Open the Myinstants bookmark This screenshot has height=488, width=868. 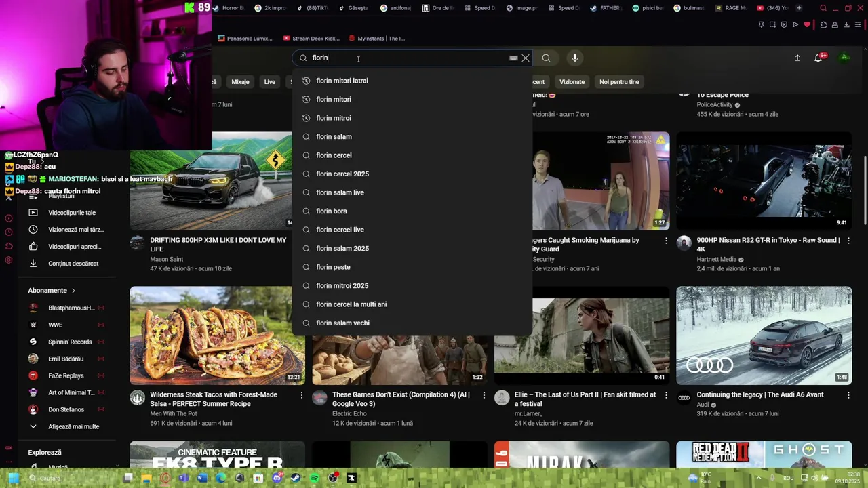tap(376, 39)
